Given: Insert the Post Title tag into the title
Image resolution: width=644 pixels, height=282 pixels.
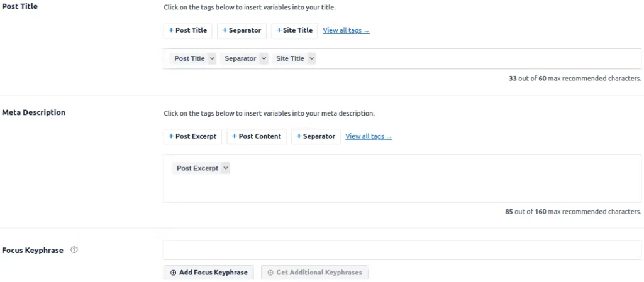Looking at the screenshot, I should [188, 30].
